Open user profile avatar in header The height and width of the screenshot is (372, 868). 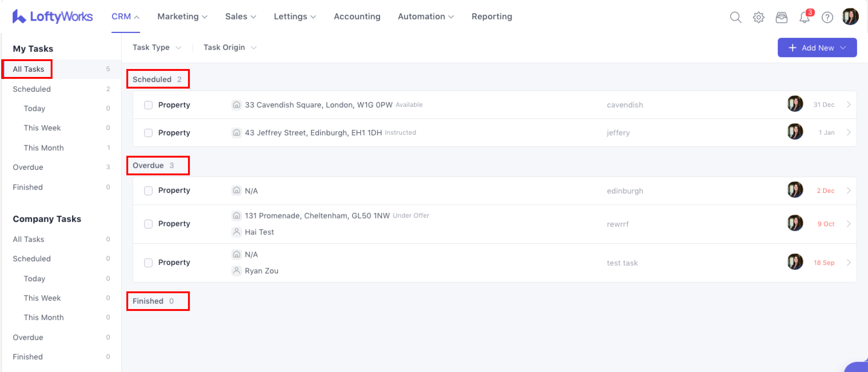click(x=850, y=16)
